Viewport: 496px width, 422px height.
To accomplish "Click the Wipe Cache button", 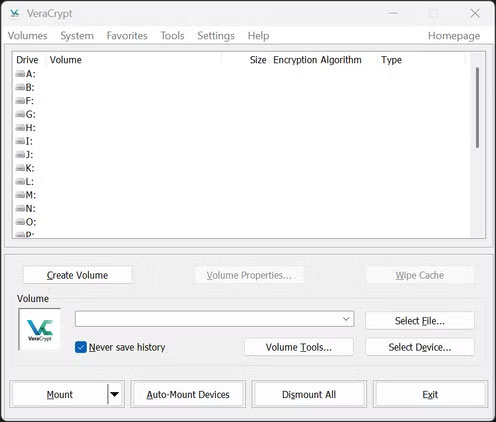I will (x=420, y=275).
